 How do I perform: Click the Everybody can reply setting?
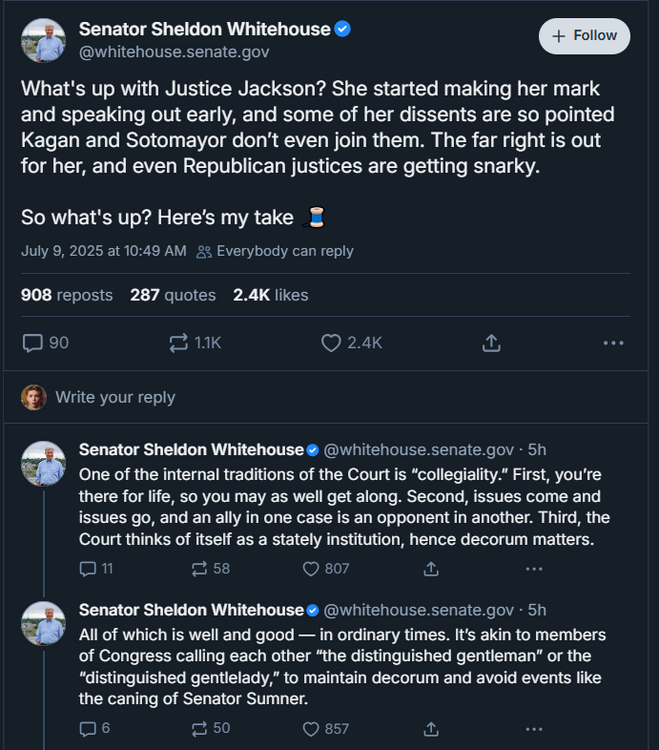(284, 251)
